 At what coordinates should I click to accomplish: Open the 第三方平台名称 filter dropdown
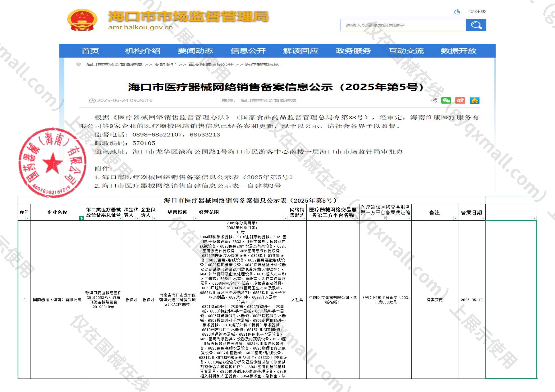[x=357, y=218]
